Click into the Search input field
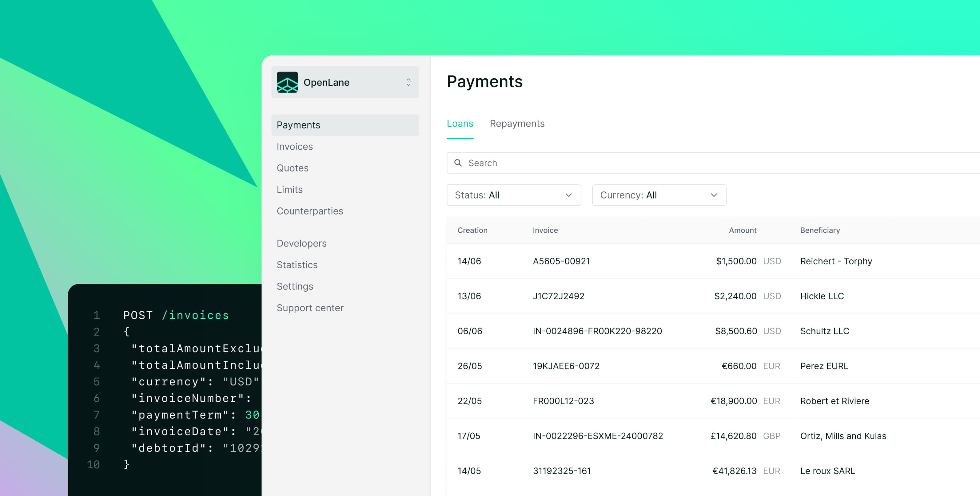980x496 pixels. pyautogui.click(x=685, y=163)
